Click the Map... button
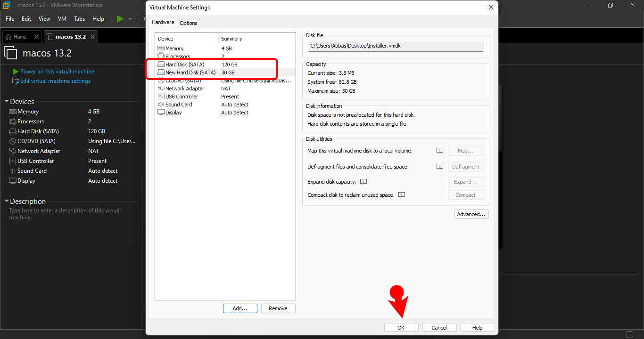This screenshot has height=339, width=644. coord(466,151)
